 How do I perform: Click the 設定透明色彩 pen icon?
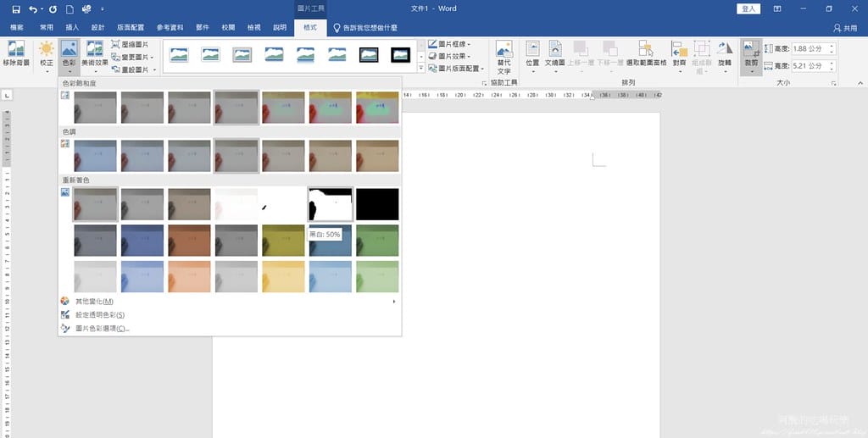pyautogui.click(x=64, y=314)
